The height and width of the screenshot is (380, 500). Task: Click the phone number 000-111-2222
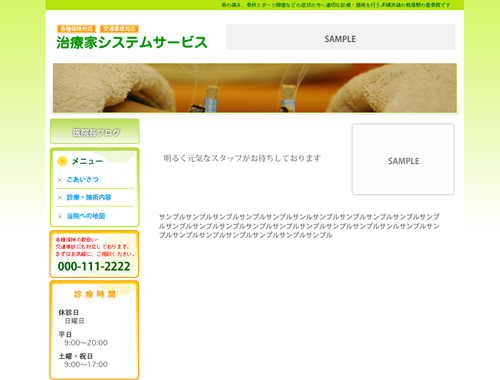[x=94, y=266]
